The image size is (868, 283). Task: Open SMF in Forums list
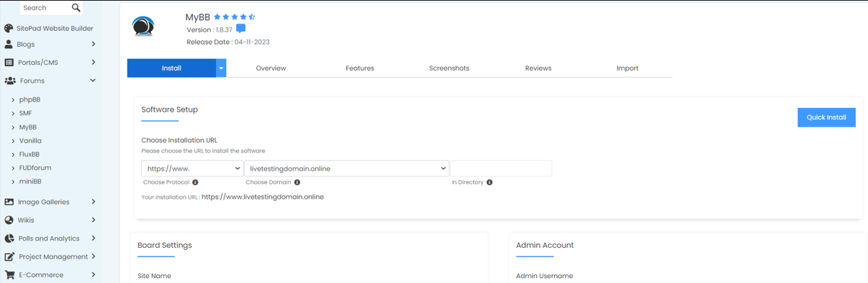(x=25, y=113)
